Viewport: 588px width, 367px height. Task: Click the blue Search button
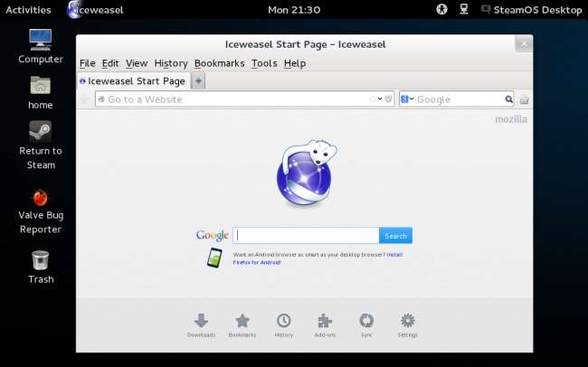click(395, 235)
